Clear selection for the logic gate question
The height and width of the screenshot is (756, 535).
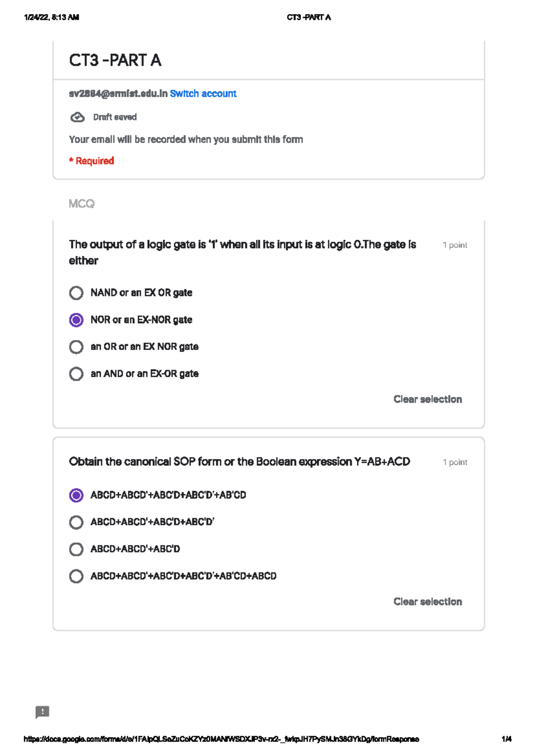[427, 399]
